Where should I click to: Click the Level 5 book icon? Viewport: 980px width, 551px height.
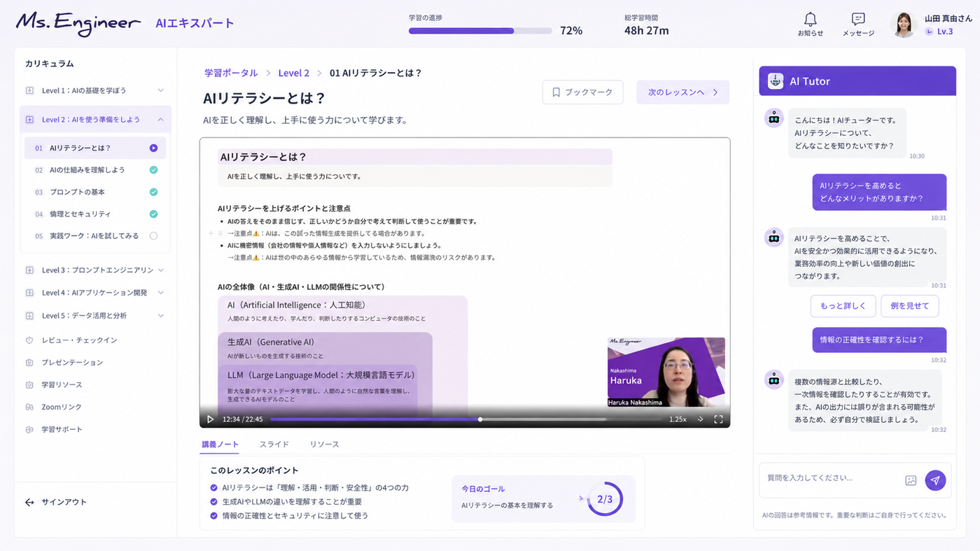[29, 316]
